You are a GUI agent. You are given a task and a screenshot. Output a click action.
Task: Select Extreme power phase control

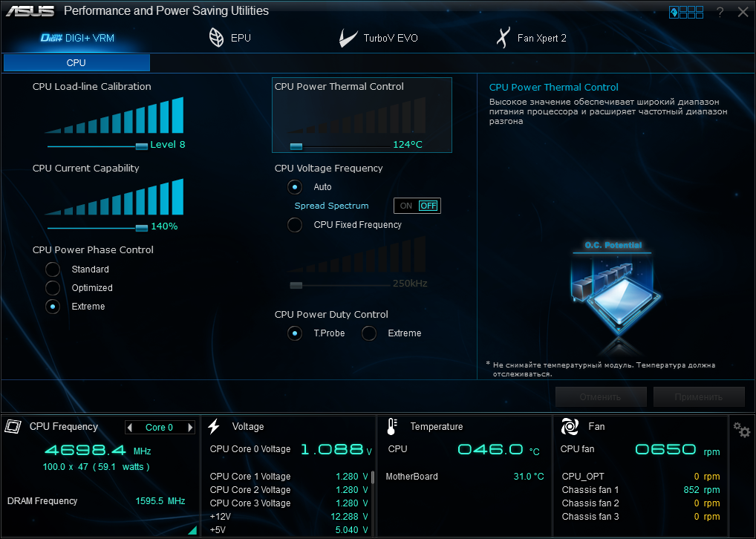click(53, 307)
